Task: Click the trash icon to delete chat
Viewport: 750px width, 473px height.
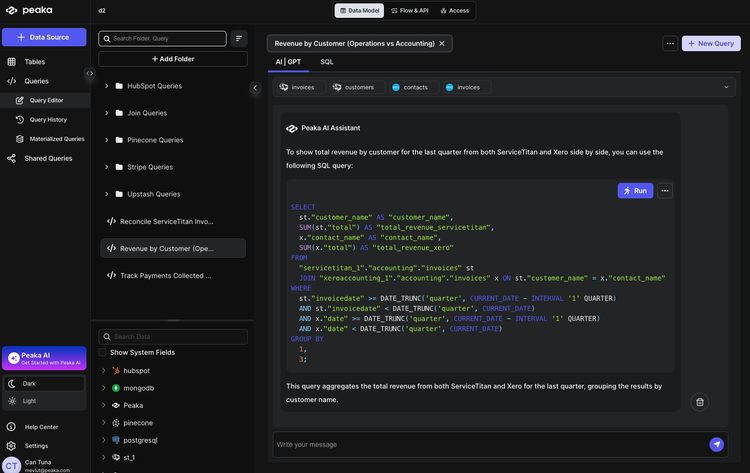Action: click(x=700, y=402)
